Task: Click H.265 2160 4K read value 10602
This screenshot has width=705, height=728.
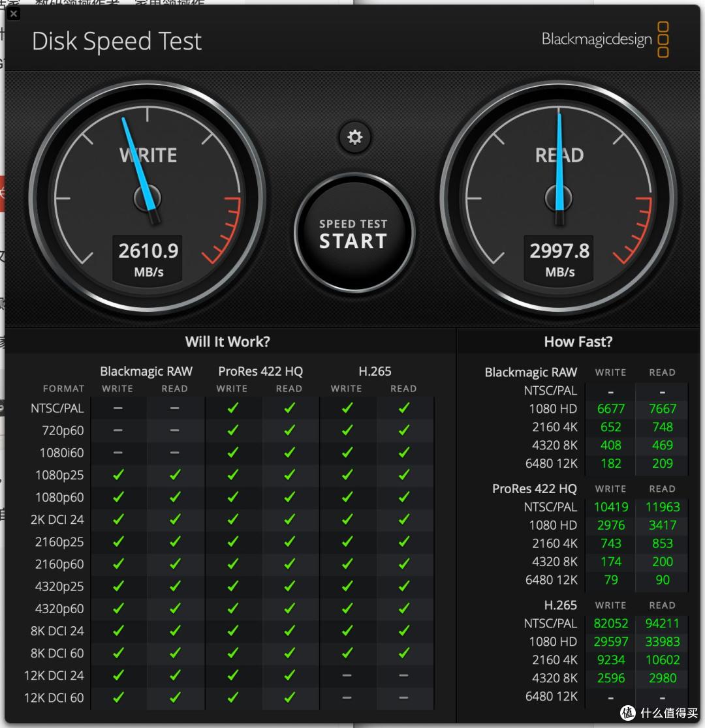Action: click(x=663, y=660)
